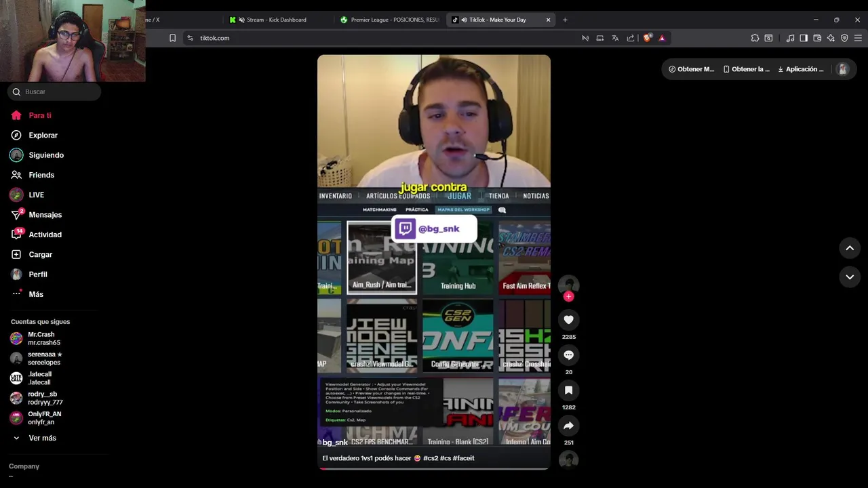Click the #cs2 hashtag in the caption
Screen dimensions: 868x488
431,458
